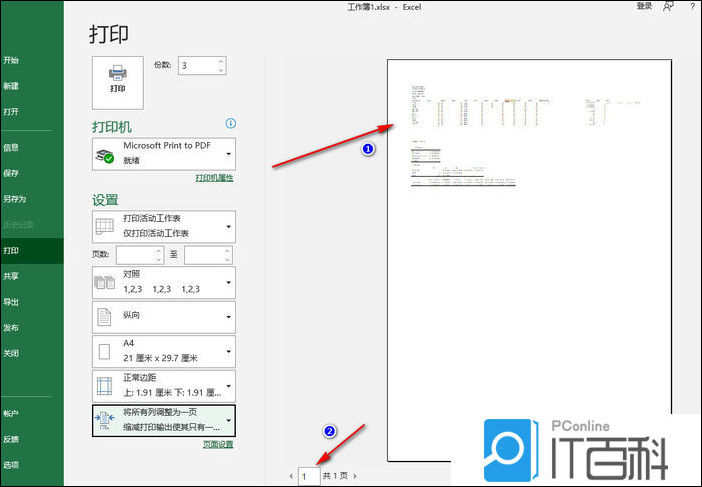Click the help question mark icon
This screenshot has width=702, height=487.
[693, 6]
